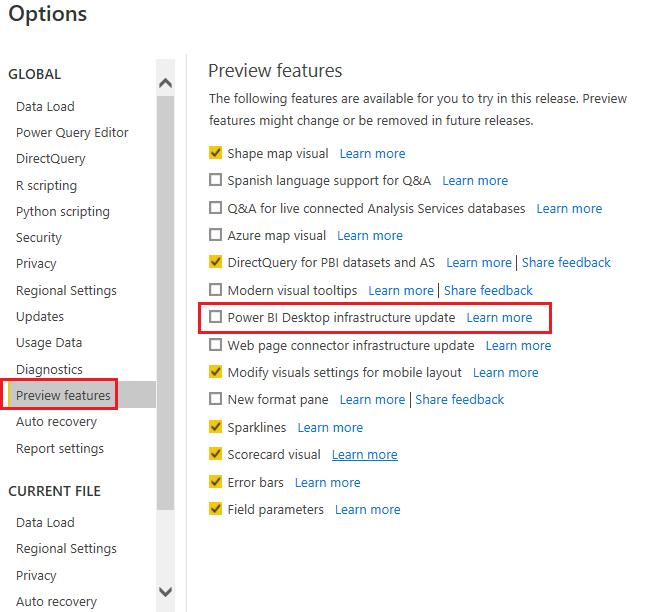The height and width of the screenshot is (612, 668).
Task: Uncheck the Error bars checkbox
Action: 216,482
